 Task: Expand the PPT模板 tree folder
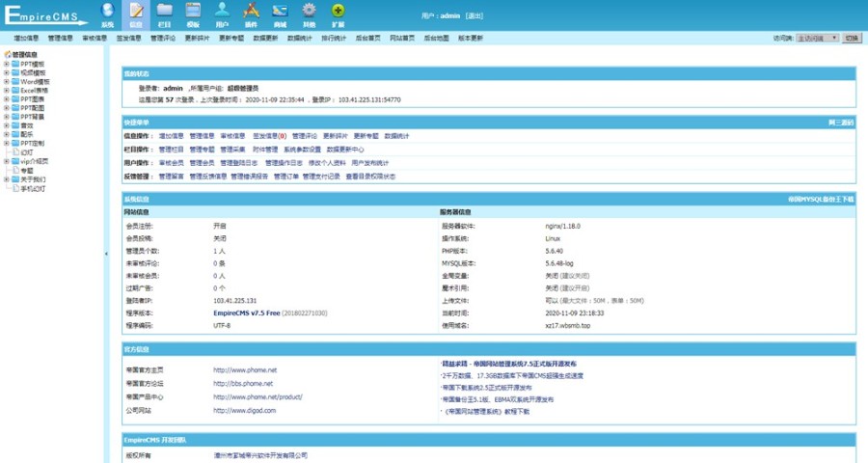6,64
